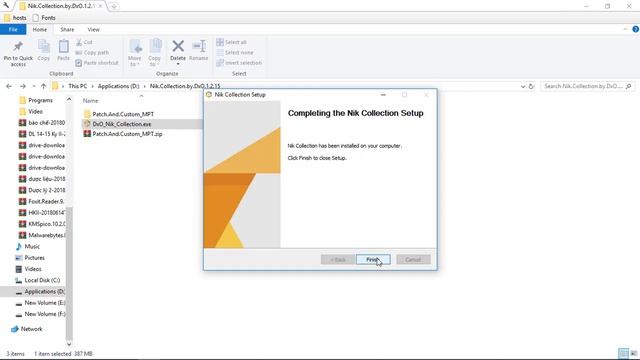Click Applications (D:) in address bar
The width and height of the screenshot is (640, 360).
118,86
